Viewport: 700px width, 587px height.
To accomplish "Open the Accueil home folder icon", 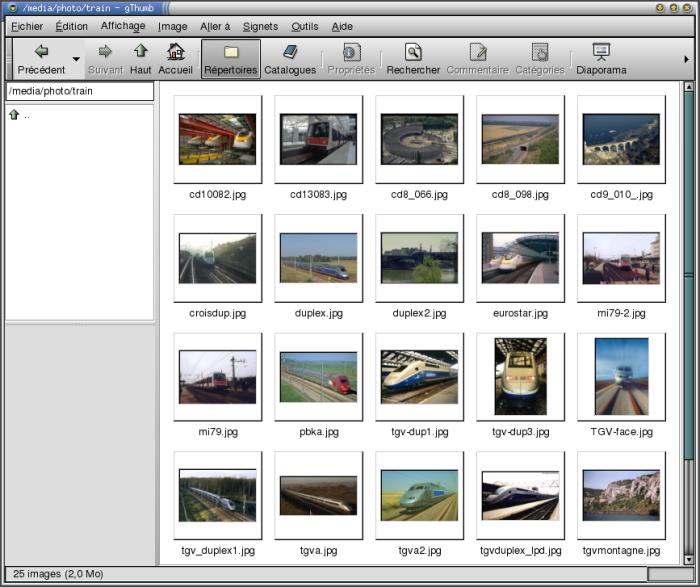I will [175, 52].
